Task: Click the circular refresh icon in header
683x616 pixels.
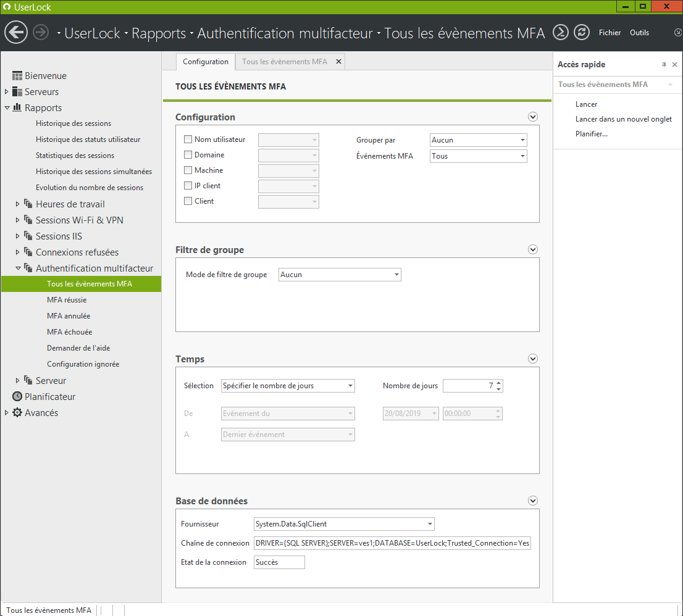Action: click(582, 32)
